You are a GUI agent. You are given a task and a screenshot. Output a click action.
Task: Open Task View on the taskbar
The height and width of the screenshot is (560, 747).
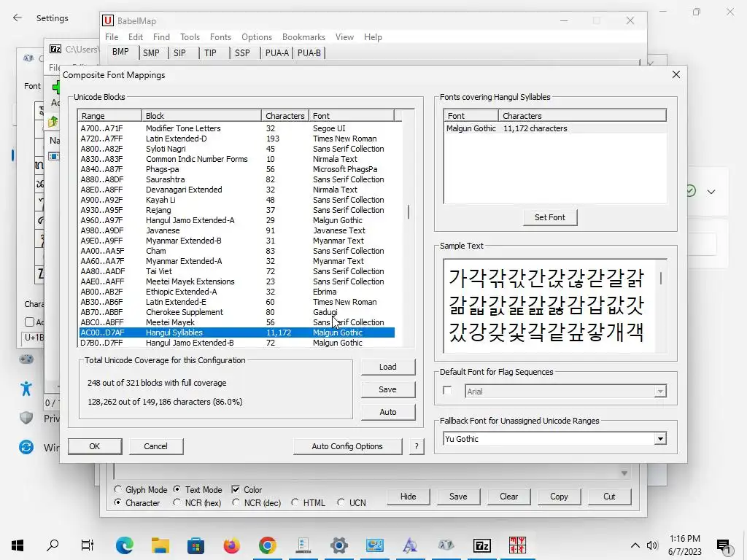click(x=88, y=545)
